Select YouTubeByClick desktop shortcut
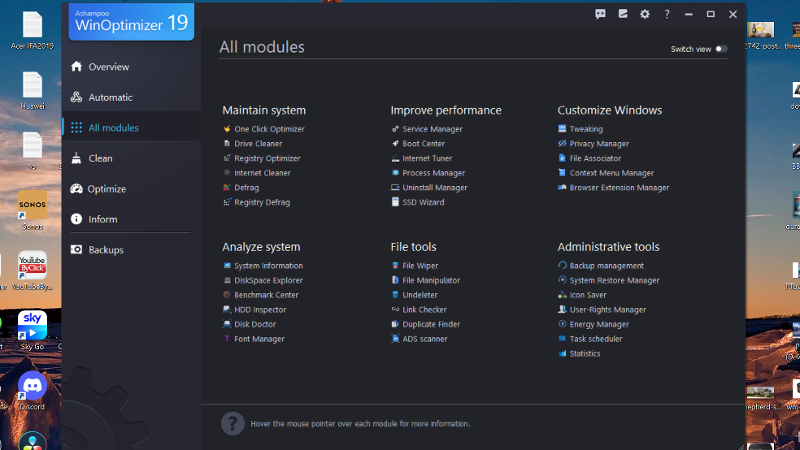Viewport: 800px width, 450px height. click(x=32, y=271)
